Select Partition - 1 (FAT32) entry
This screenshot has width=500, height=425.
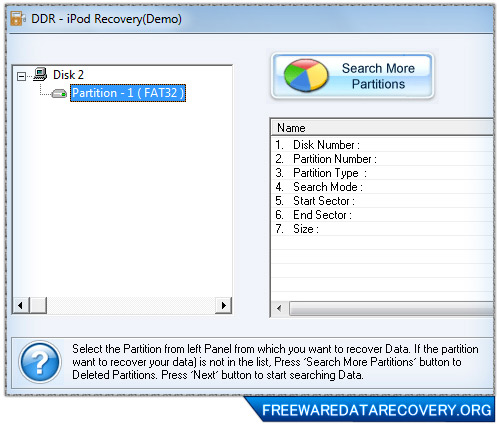(128, 93)
